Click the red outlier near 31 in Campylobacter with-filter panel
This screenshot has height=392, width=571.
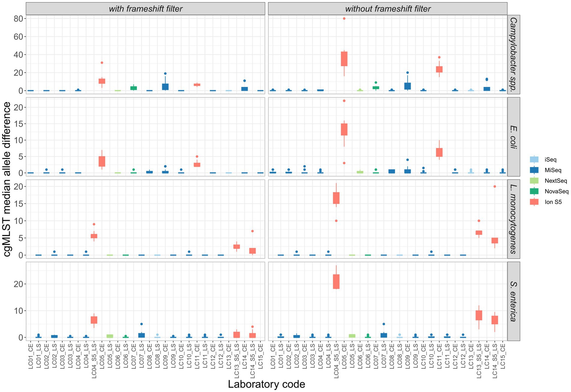(102, 63)
